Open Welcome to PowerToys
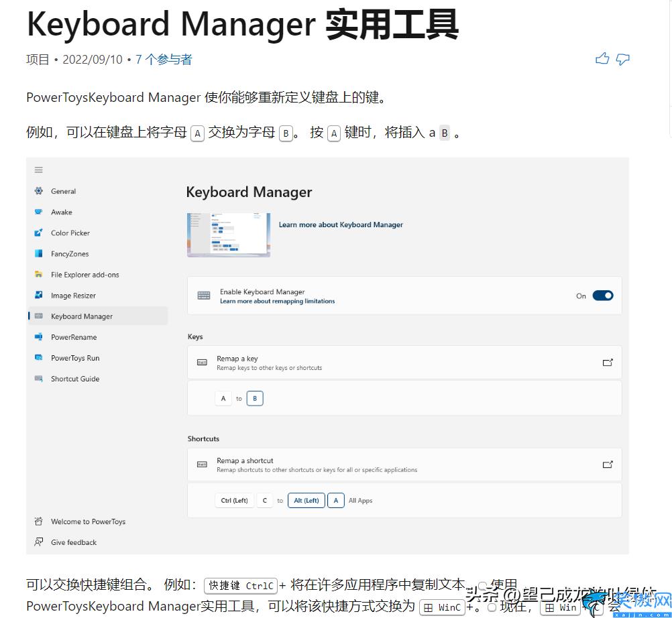672x618 pixels. [x=98, y=521]
